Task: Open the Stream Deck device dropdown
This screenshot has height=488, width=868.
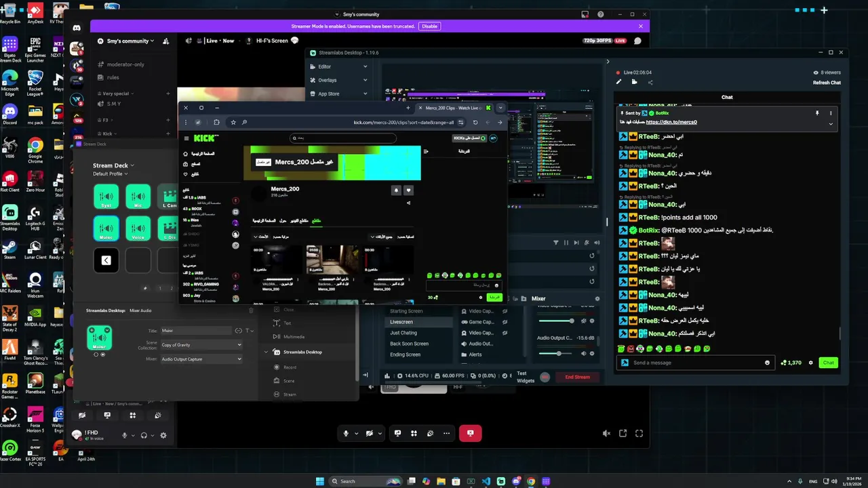Action: 113,165
